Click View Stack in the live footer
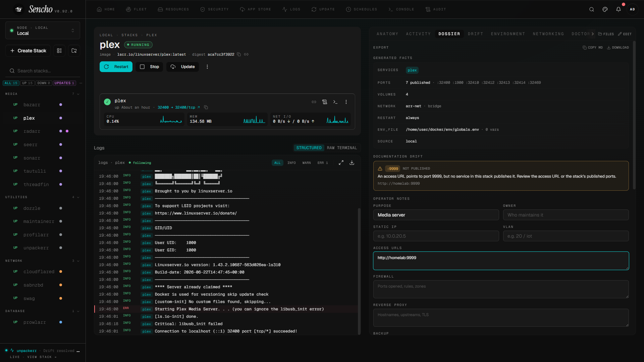 42,357
